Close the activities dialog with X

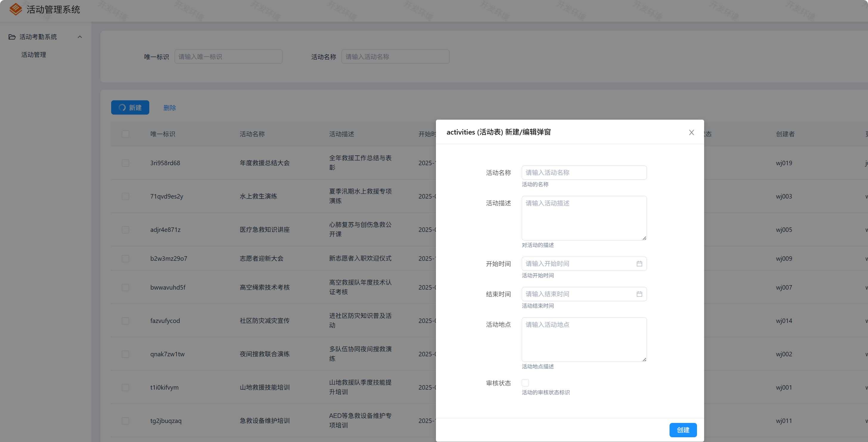tap(691, 132)
